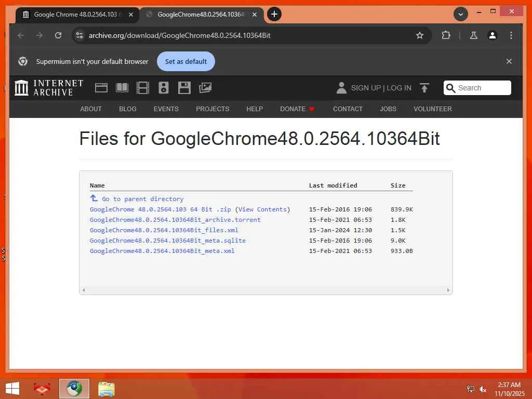Open the profile avatar menu
532x399 pixels.
pyautogui.click(x=493, y=35)
